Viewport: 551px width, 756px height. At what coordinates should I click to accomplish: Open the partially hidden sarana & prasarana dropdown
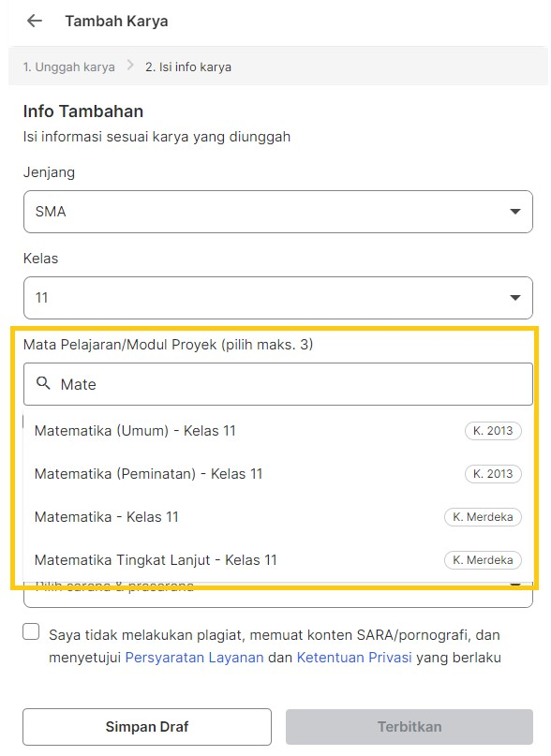point(278,596)
